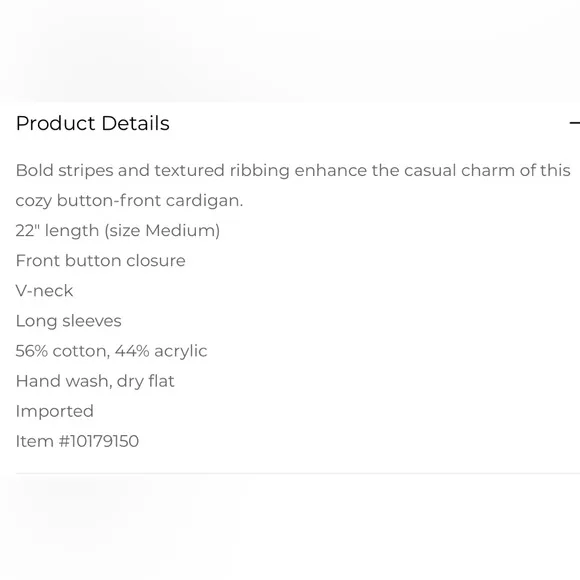Click 'cozy button-front cardigan' text
The height and width of the screenshot is (580, 580).
(x=128, y=201)
